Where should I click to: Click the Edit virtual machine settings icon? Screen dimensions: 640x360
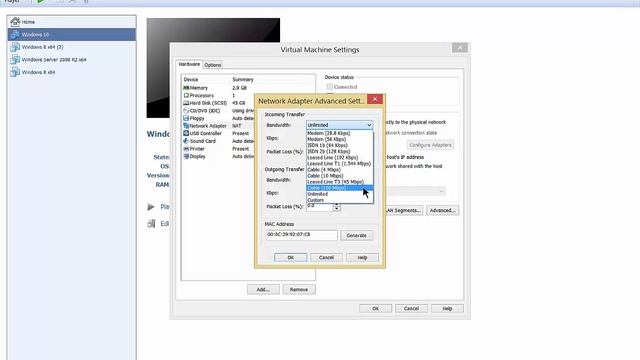pos(151,224)
